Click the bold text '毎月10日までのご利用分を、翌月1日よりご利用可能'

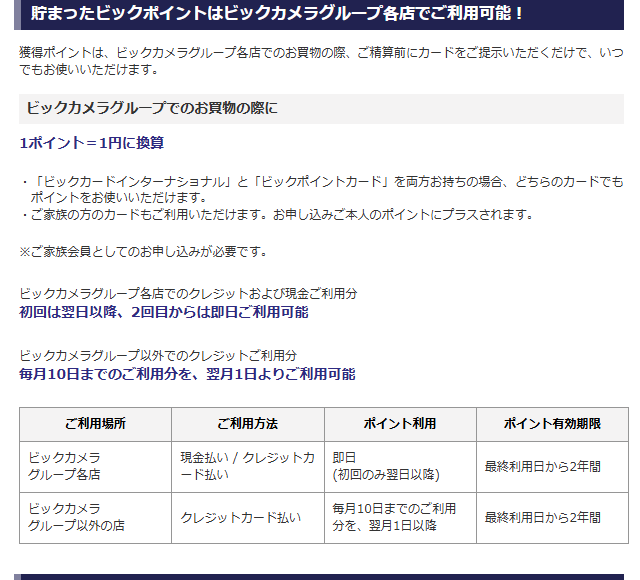point(187,374)
